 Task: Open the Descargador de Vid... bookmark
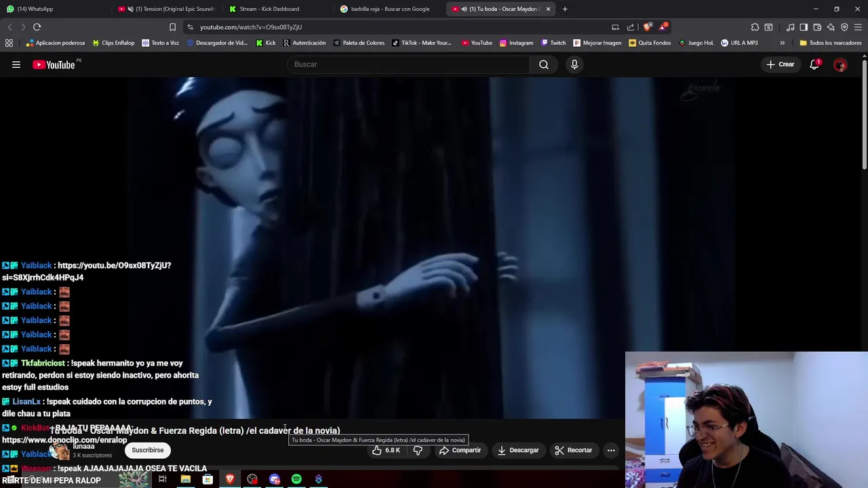point(217,43)
